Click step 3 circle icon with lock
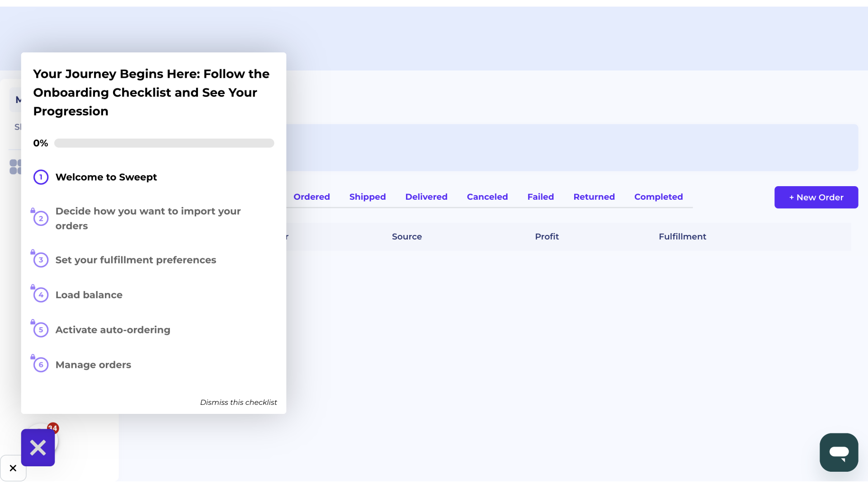Screen dimensions: 868x488 pyautogui.click(x=41, y=260)
